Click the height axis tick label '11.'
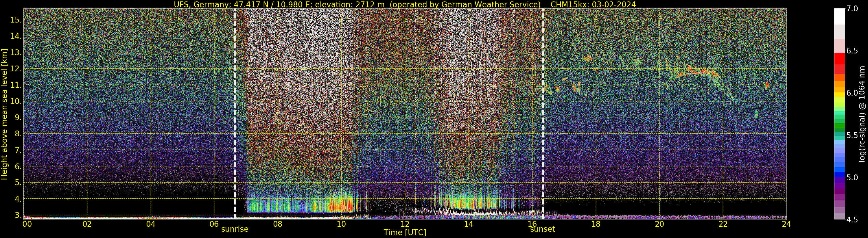The image size is (868, 238). pos(16,85)
